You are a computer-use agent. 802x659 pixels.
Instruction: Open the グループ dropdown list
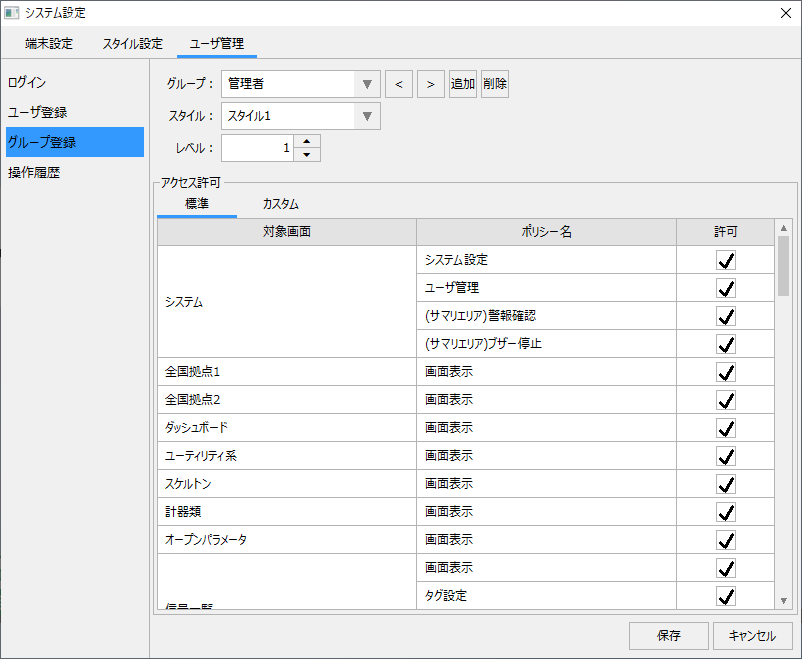pyautogui.click(x=367, y=84)
